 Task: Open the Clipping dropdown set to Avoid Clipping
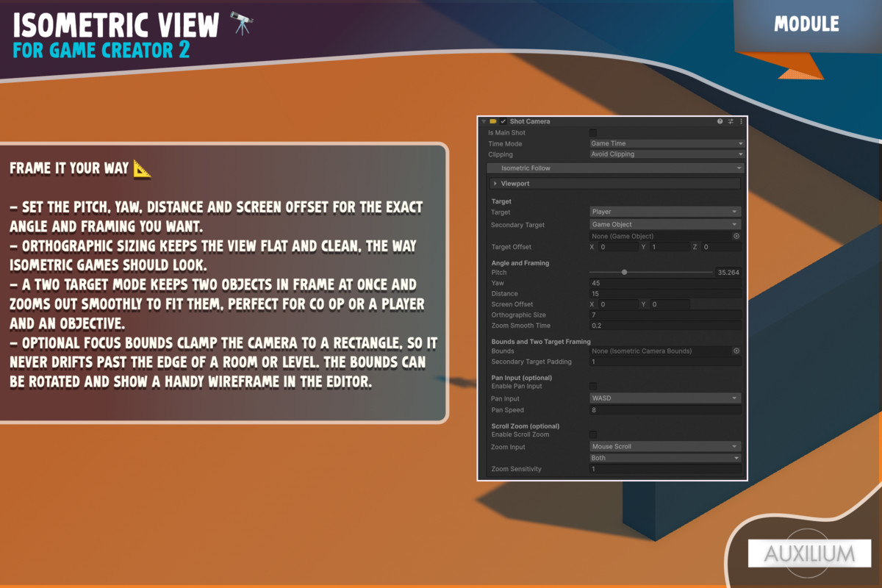[x=667, y=154]
